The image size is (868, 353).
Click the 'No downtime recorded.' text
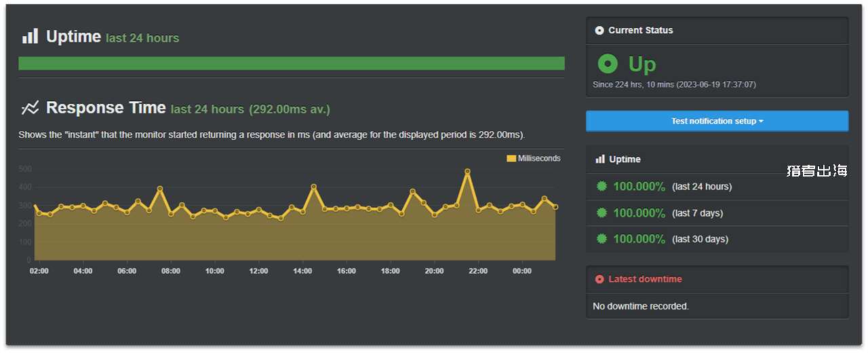(x=641, y=306)
